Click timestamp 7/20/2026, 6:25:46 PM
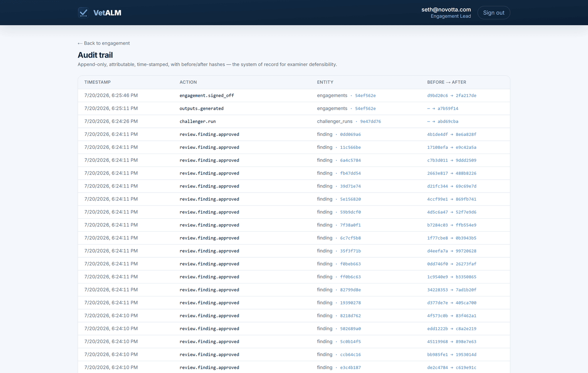588x373 pixels. 111,95
